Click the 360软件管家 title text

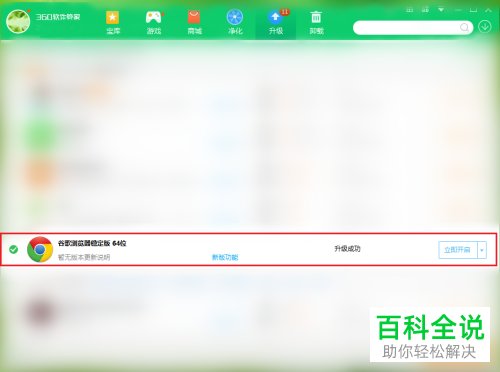click(58, 17)
